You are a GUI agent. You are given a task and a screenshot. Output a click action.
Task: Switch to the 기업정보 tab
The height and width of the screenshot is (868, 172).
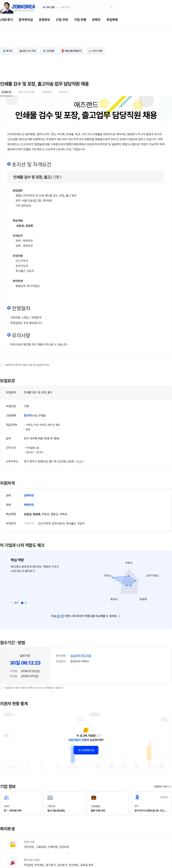(46, 92)
